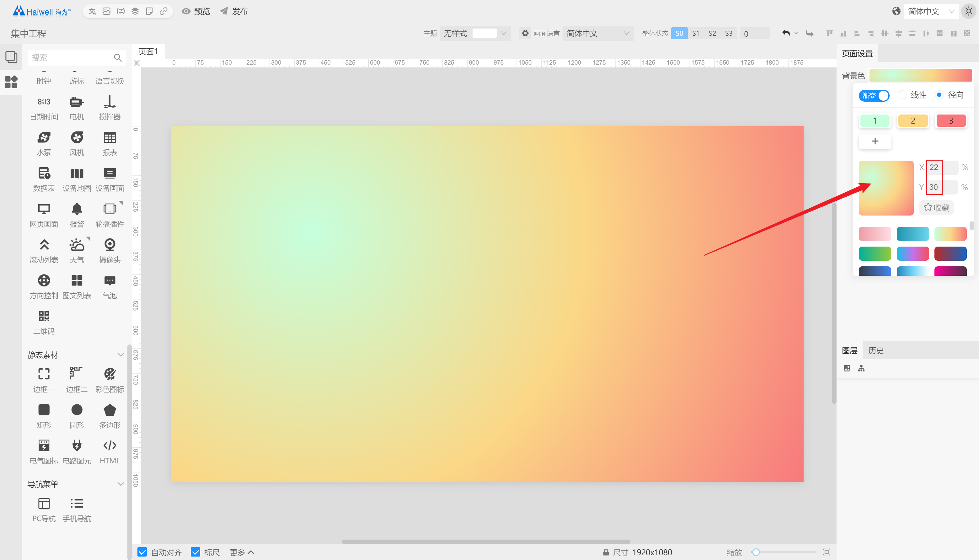
Task: Open the top-right 简体中文 language dropdown
Action: tap(931, 11)
